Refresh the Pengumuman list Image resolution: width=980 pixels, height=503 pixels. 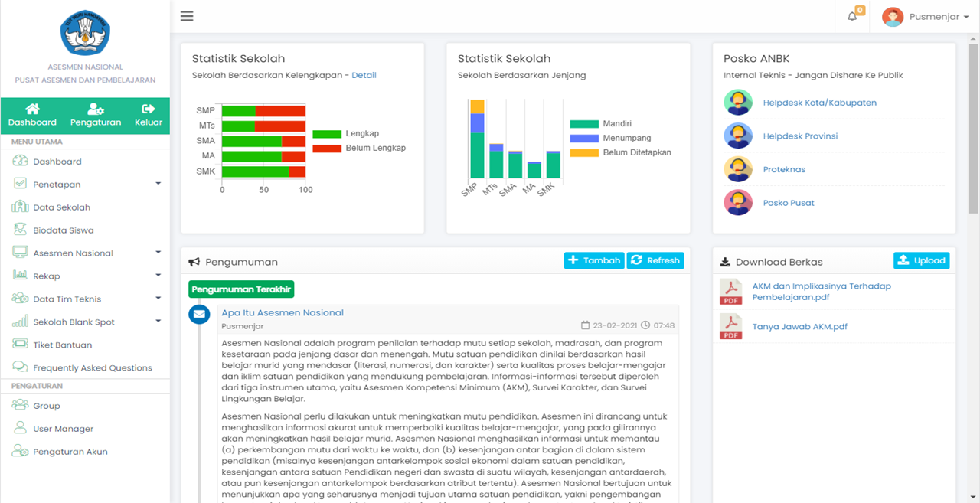(x=655, y=260)
